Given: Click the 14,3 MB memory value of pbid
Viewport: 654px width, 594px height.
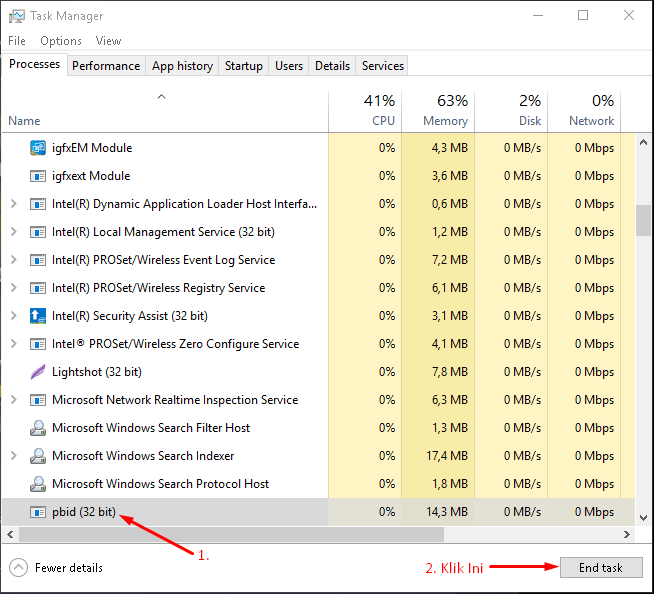Looking at the screenshot, I should tap(447, 511).
